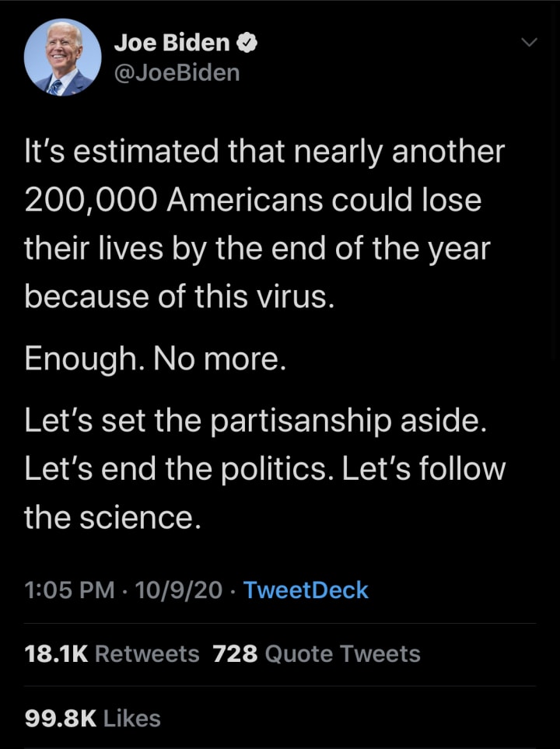This screenshot has height=749, width=560.
Task: Open Joe Biden's profile picture
Action: click(62, 58)
